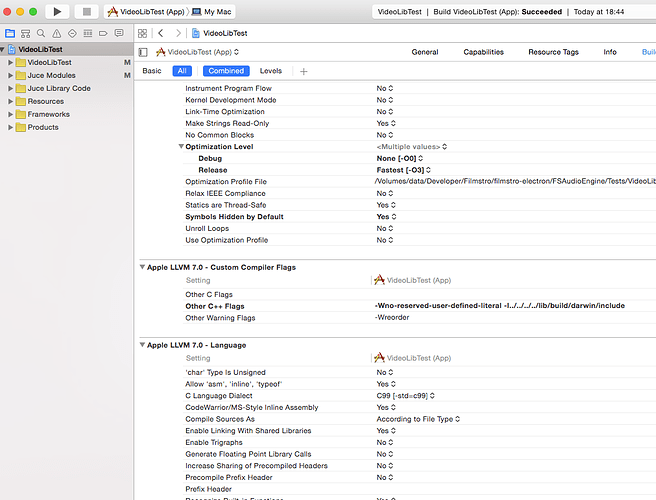Edit the Other C++ Flags value
Viewport: 656px width, 500px height.
tap(500, 306)
